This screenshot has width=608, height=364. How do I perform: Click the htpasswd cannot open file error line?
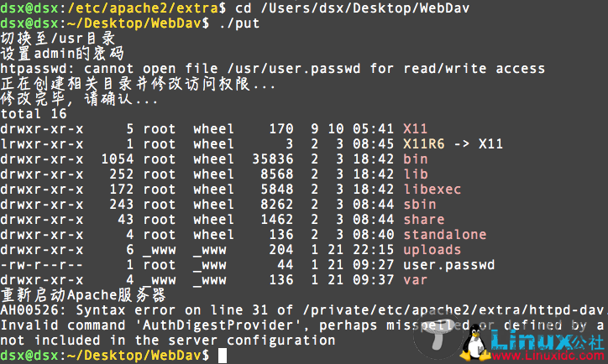point(273,68)
